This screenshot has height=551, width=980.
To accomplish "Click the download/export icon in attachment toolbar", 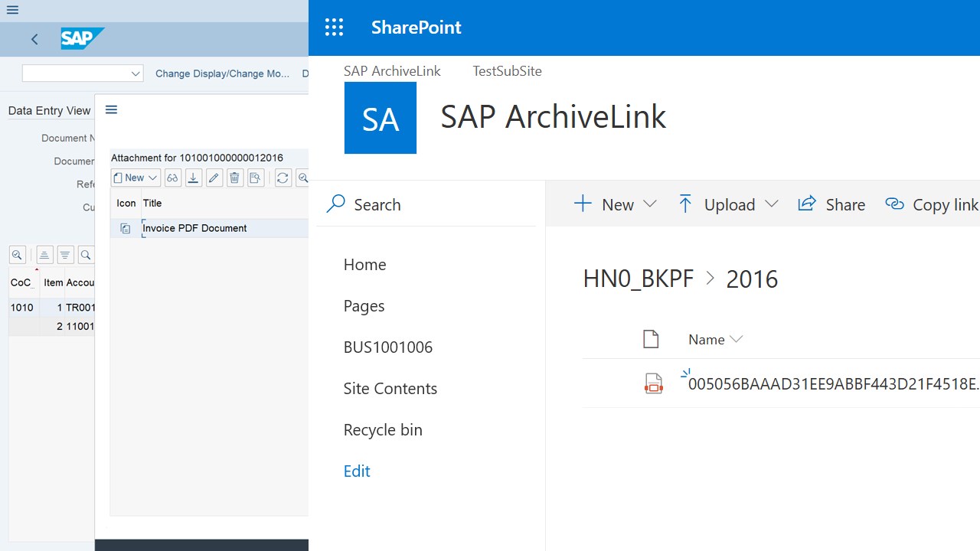I will (x=193, y=178).
